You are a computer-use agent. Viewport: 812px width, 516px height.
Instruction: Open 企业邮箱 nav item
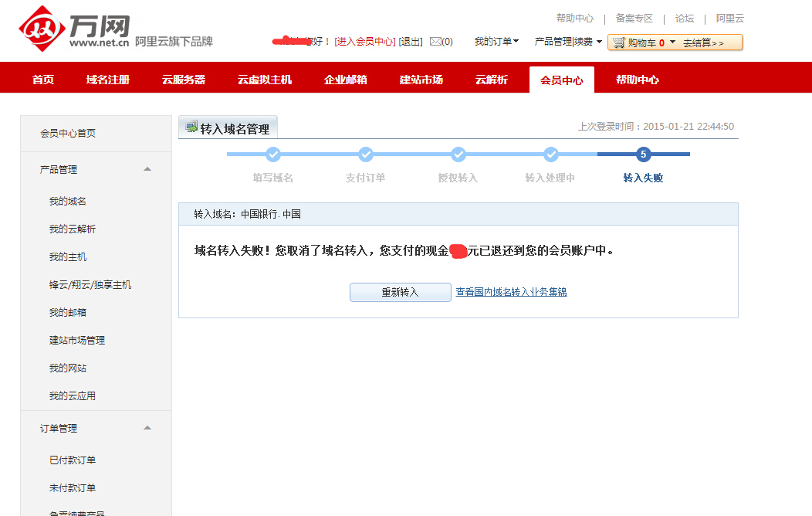pyautogui.click(x=346, y=80)
